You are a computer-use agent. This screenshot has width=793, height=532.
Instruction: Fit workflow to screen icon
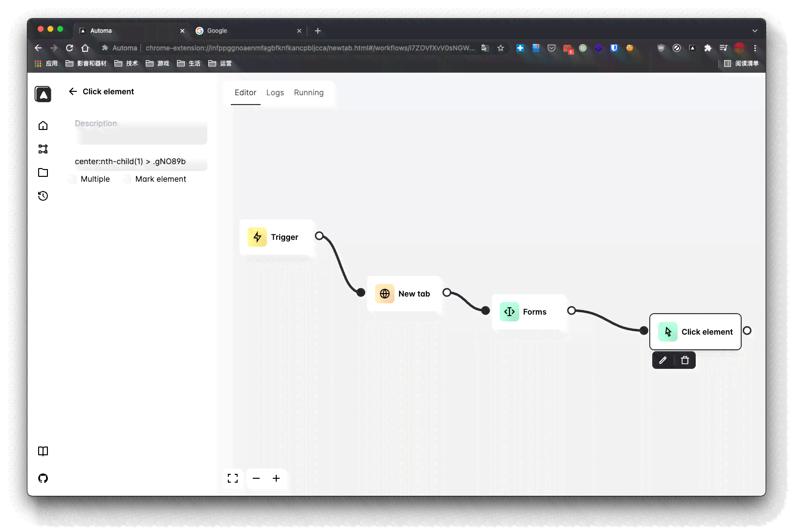point(233,478)
